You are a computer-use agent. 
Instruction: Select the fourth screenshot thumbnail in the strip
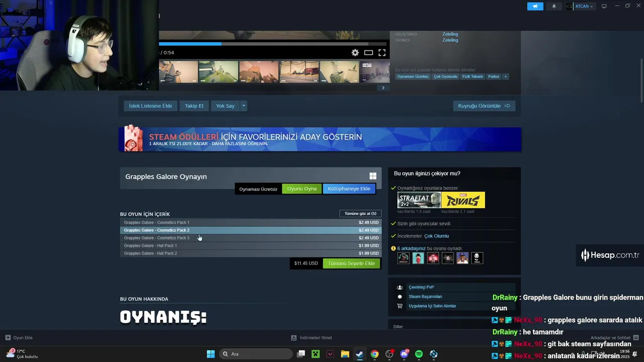click(x=299, y=72)
